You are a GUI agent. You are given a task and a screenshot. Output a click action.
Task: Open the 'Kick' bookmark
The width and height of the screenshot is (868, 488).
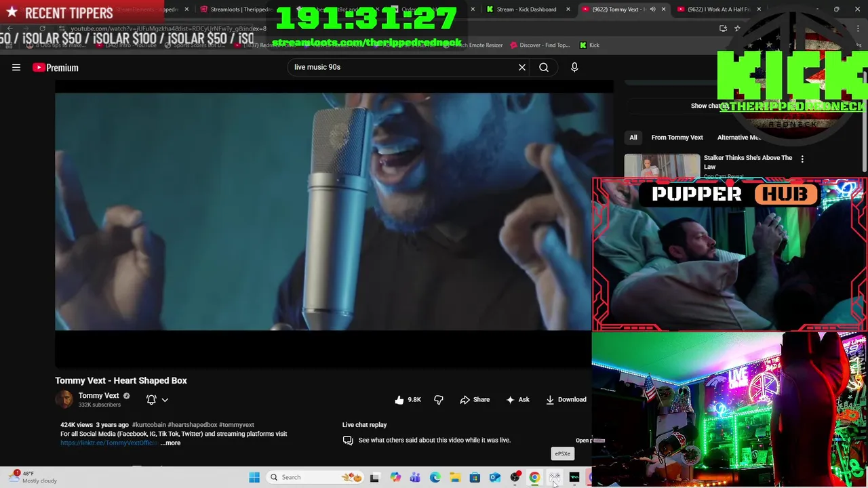pos(589,45)
